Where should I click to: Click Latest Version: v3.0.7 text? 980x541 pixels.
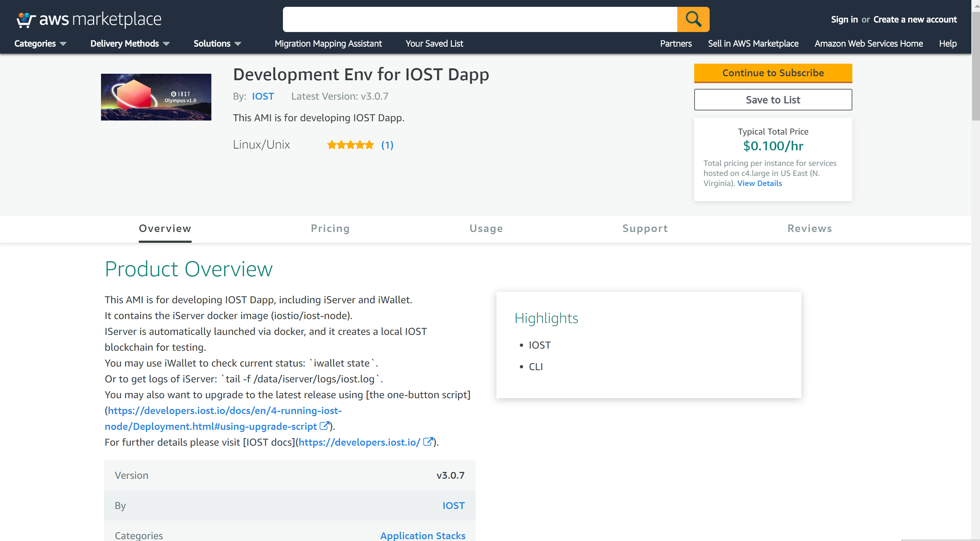click(x=339, y=96)
